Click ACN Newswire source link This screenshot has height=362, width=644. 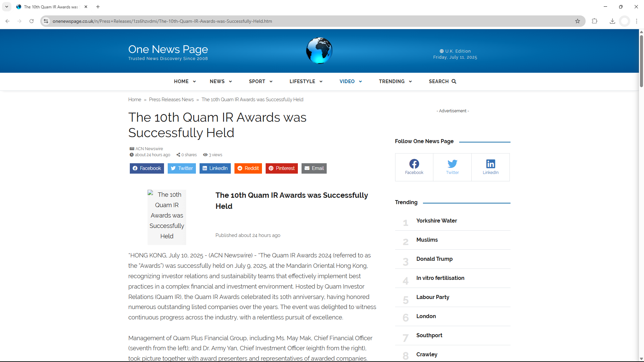click(149, 148)
